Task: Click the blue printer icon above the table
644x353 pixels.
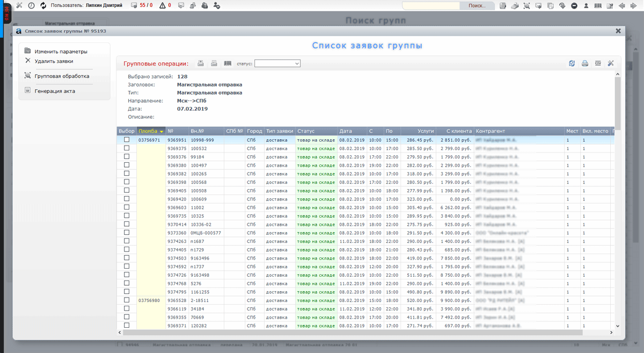Action: coord(585,63)
